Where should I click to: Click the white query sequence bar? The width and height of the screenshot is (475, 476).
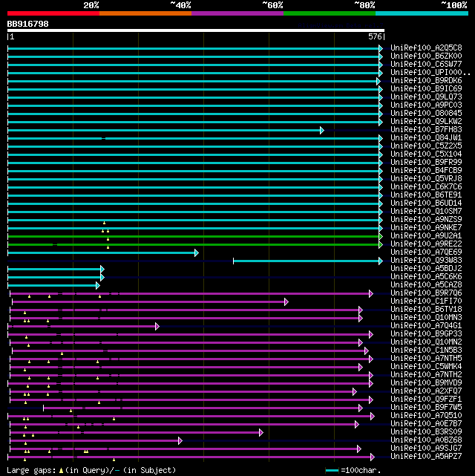pos(196,30)
